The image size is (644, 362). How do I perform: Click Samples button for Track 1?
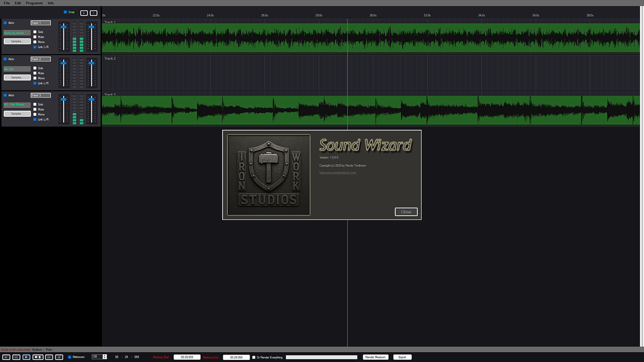pyautogui.click(x=17, y=41)
